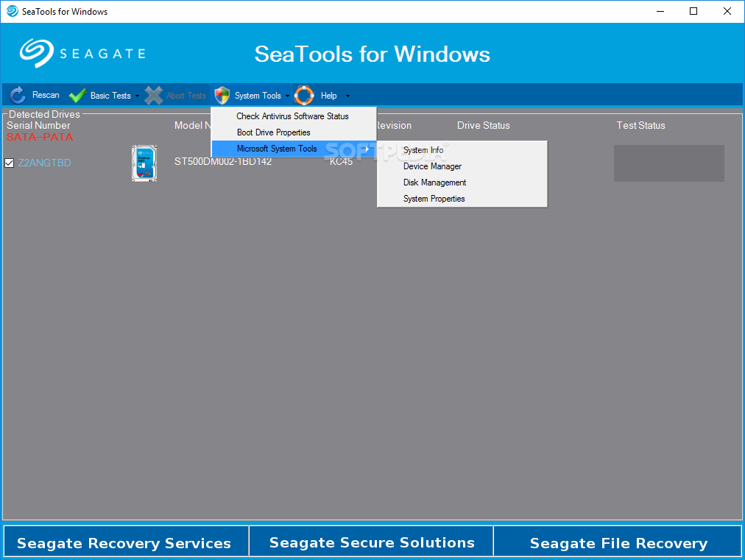Maximize the SeaTools window
Screen dimensions: 745x560
(693, 11)
